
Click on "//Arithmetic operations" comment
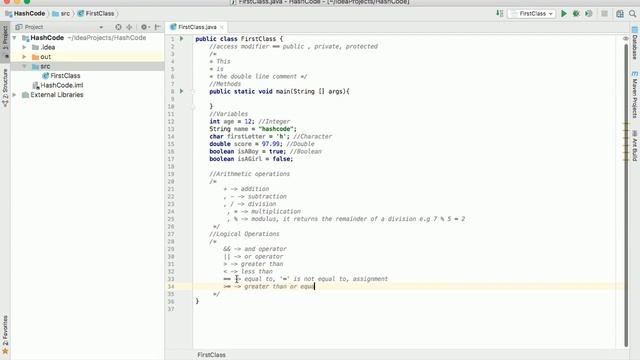[249, 174]
